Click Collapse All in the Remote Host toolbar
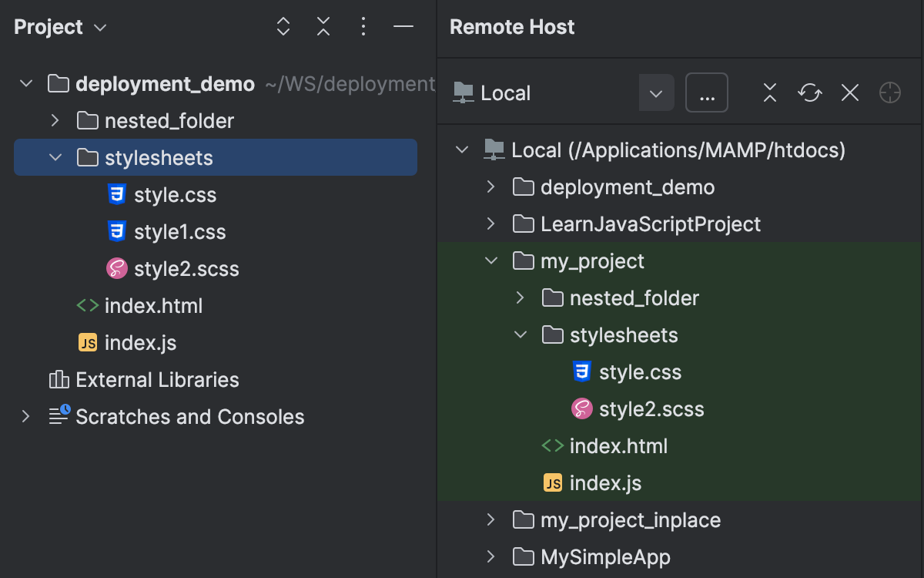Image resolution: width=924 pixels, height=578 pixels. pos(769,92)
